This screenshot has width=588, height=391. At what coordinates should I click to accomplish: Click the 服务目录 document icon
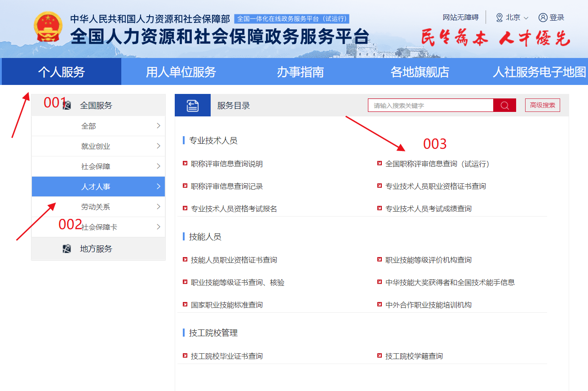pos(192,105)
